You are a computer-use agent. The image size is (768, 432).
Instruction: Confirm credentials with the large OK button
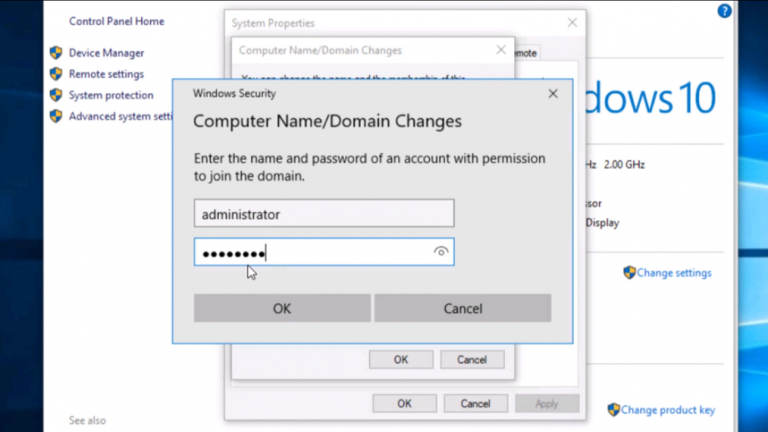tap(282, 308)
